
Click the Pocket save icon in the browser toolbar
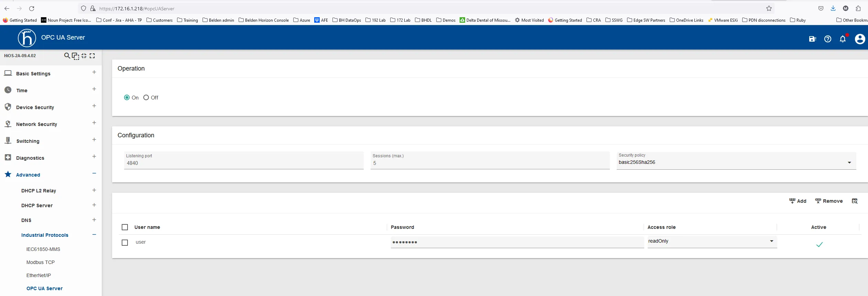pyautogui.click(x=821, y=8)
